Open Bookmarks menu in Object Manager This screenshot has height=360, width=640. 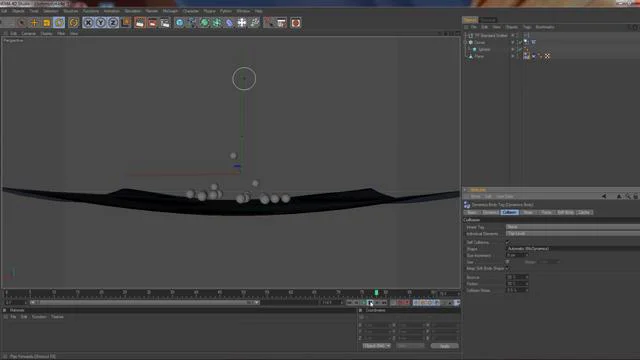point(545,27)
